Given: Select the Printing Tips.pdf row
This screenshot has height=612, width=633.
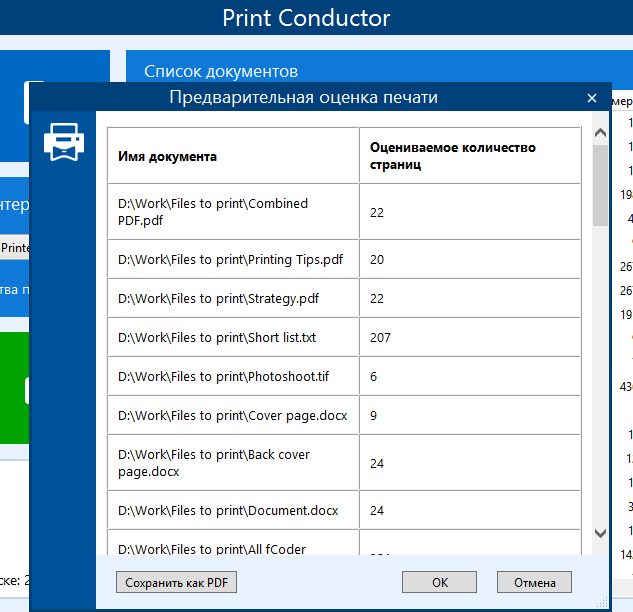Looking at the screenshot, I should [x=344, y=259].
